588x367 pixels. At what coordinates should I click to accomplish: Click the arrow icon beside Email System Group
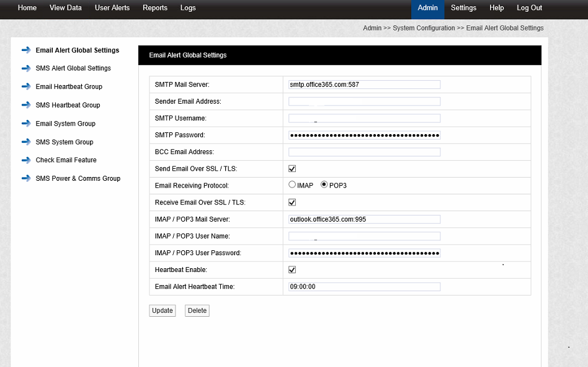(x=26, y=124)
